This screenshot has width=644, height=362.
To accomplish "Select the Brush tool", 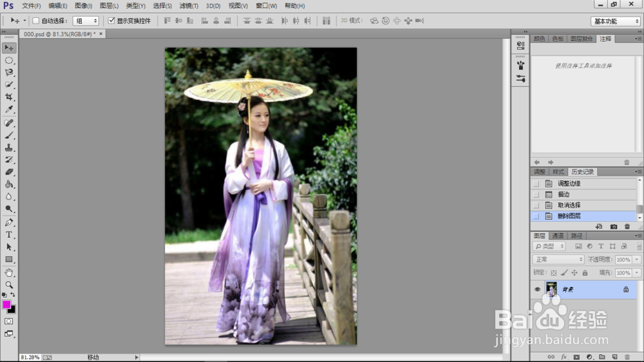I will (8, 135).
